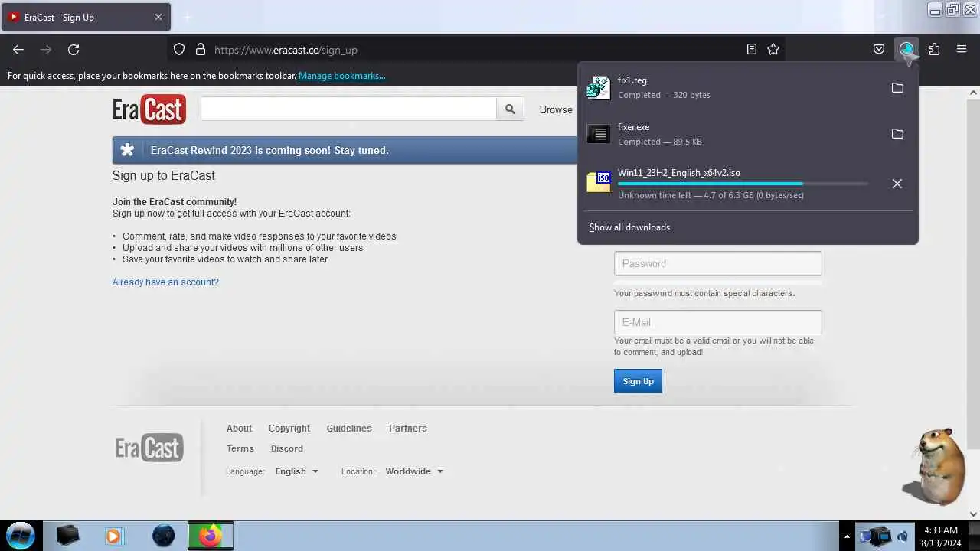
Task: Show hidden system tray icons arrow
Action: (x=847, y=536)
